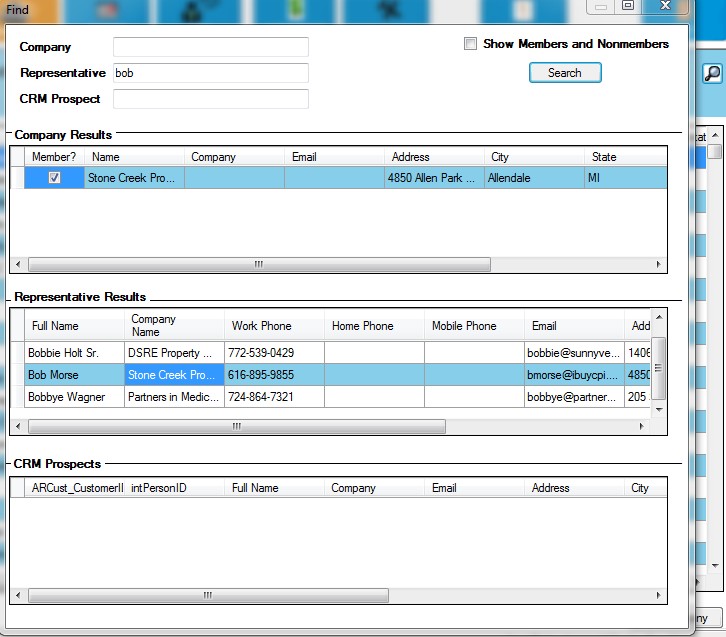Click the Allendale city cell
Screen dimensions: 726x637
534,178
